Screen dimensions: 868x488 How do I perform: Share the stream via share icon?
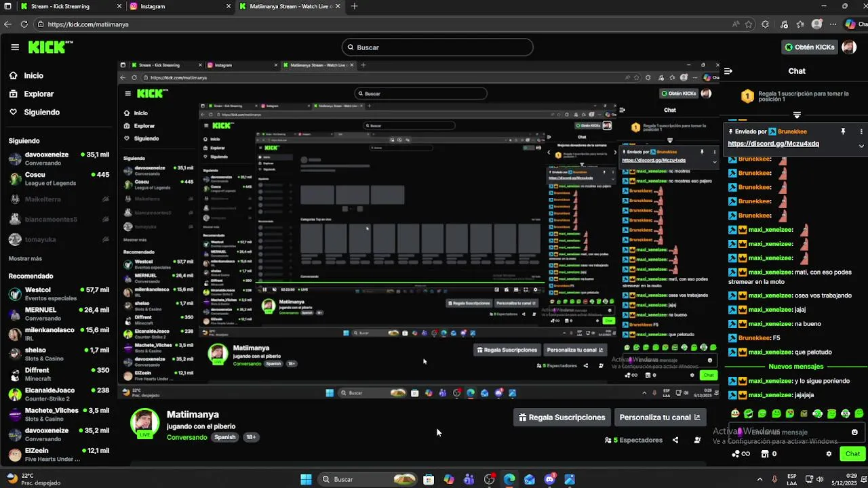tap(675, 440)
